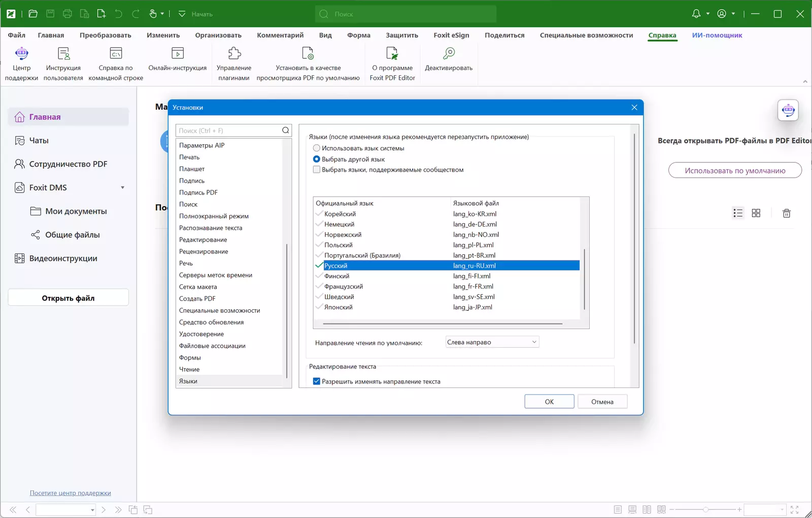The image size is (812, 518).
Task: Open the notifications bell icon
Action: pyautogui.click(x=696, y=14)
